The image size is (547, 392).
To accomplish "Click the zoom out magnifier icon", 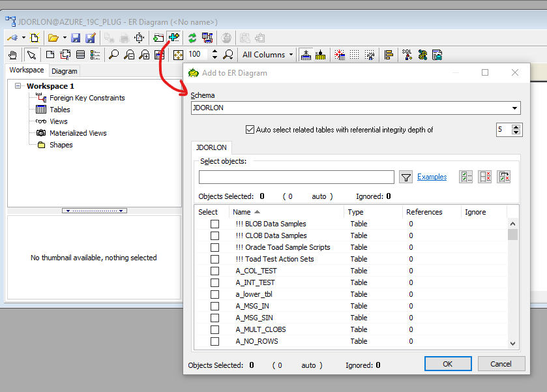I will [129, 55].
